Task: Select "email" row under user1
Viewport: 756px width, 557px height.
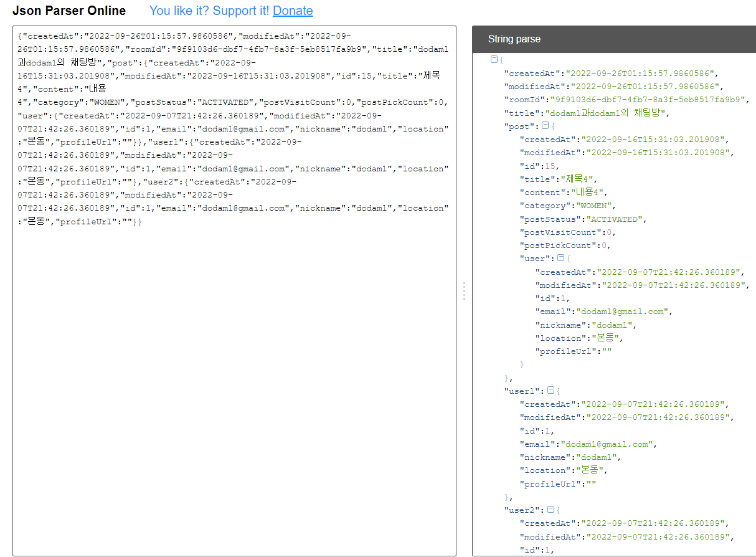Action: 589,444
